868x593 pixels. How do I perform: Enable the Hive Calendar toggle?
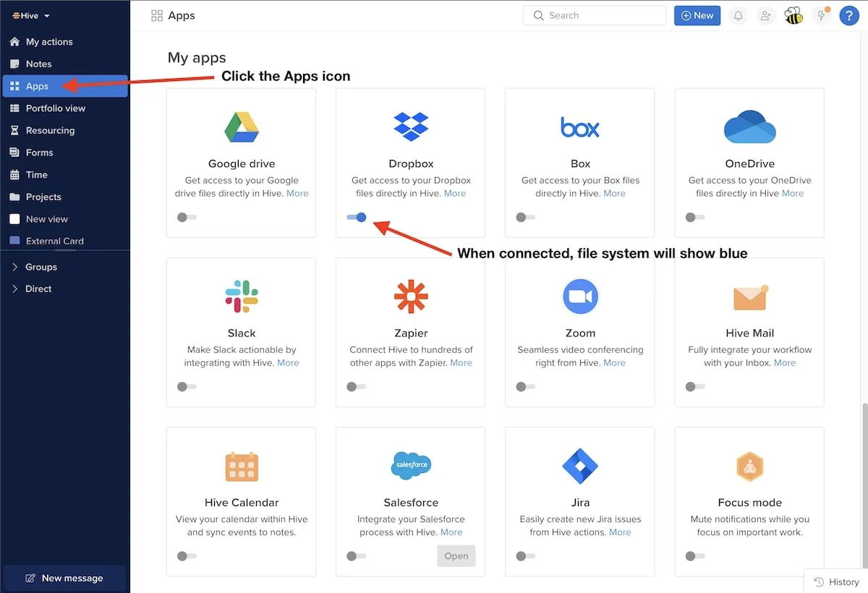[x=187, y=556]
